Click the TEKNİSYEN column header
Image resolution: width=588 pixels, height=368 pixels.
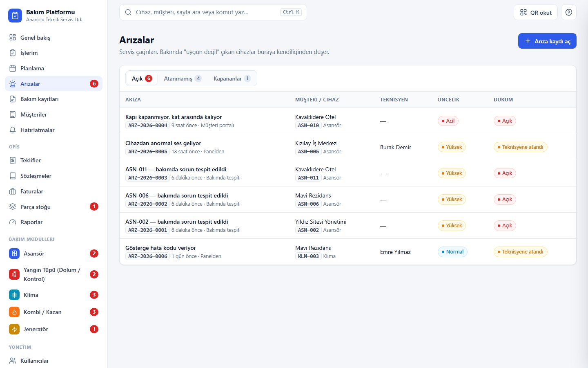click(x=394, y=99)
